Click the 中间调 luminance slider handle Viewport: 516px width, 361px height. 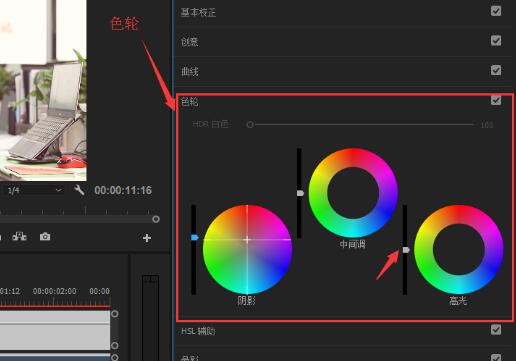point(300,193)
